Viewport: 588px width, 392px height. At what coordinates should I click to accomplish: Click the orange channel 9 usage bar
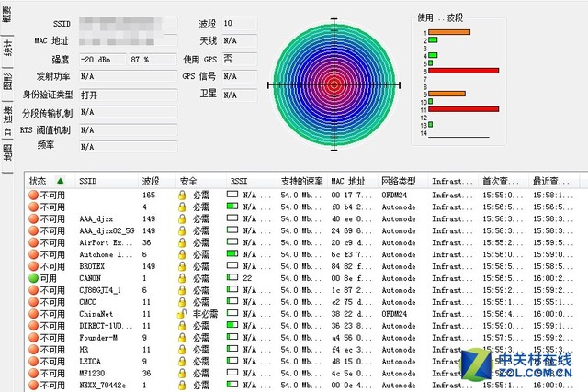[447, 94]
